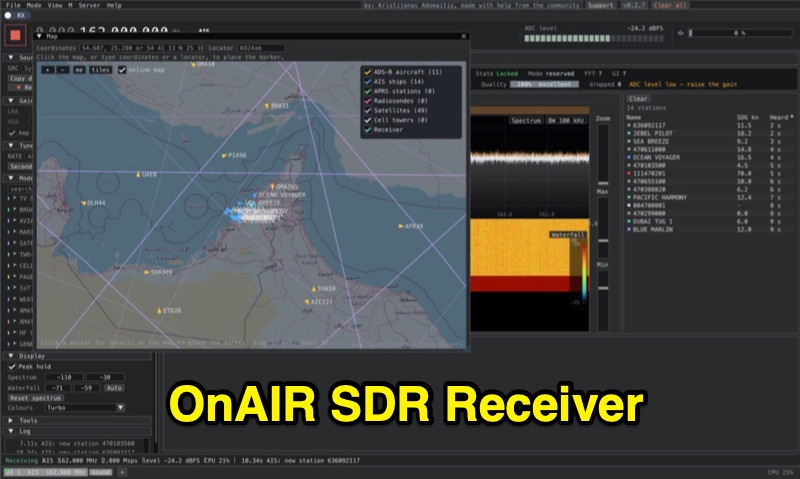Expand the Tools section
800x479 pixels.
(x=11, y=420)
